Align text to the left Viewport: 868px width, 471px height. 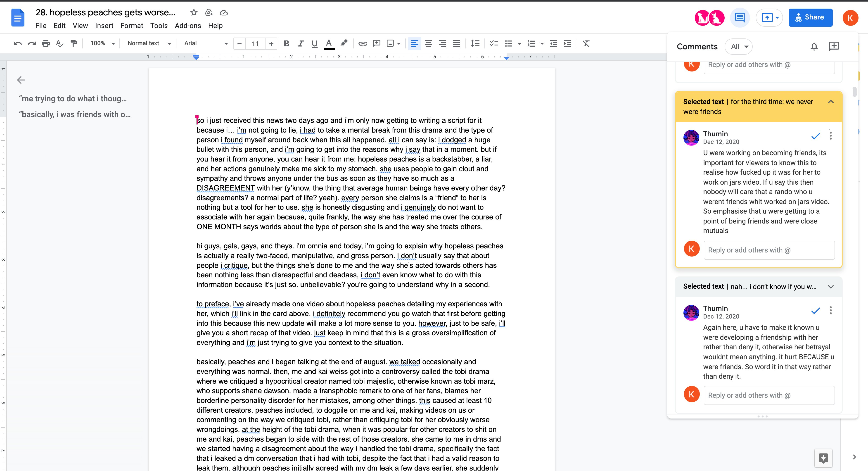(x=415, y=43)
